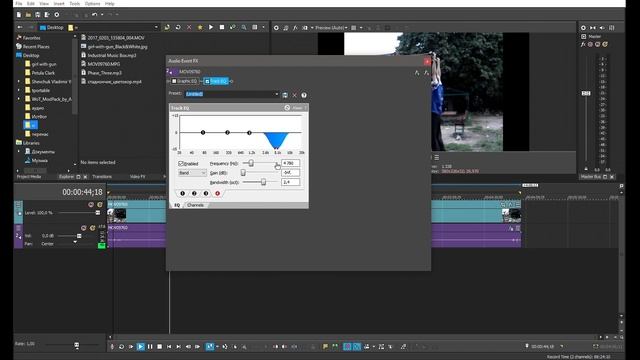The width and height of the screenshot is (640, 360).
Task: Open the Explorer path dropdown
Action: (156, 27)
